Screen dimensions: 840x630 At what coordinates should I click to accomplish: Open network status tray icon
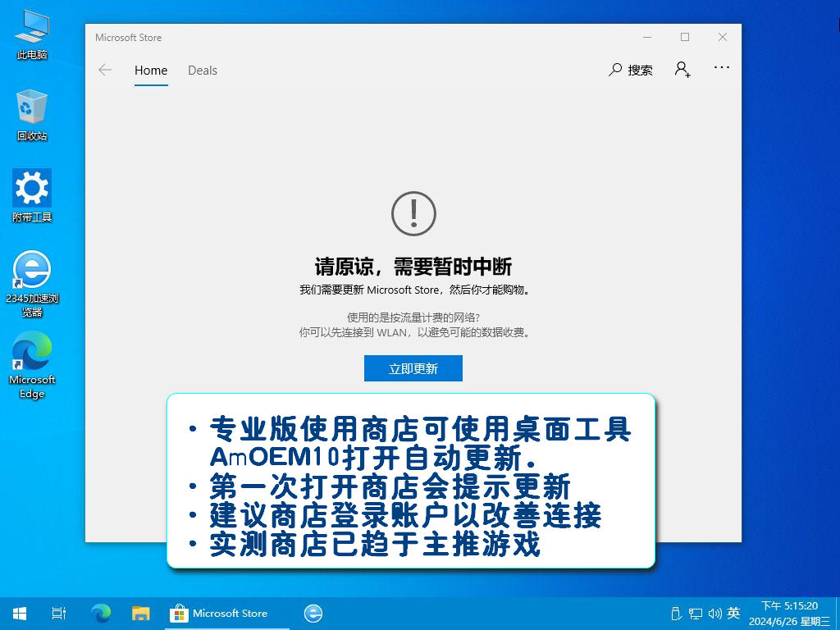[696, 614]
